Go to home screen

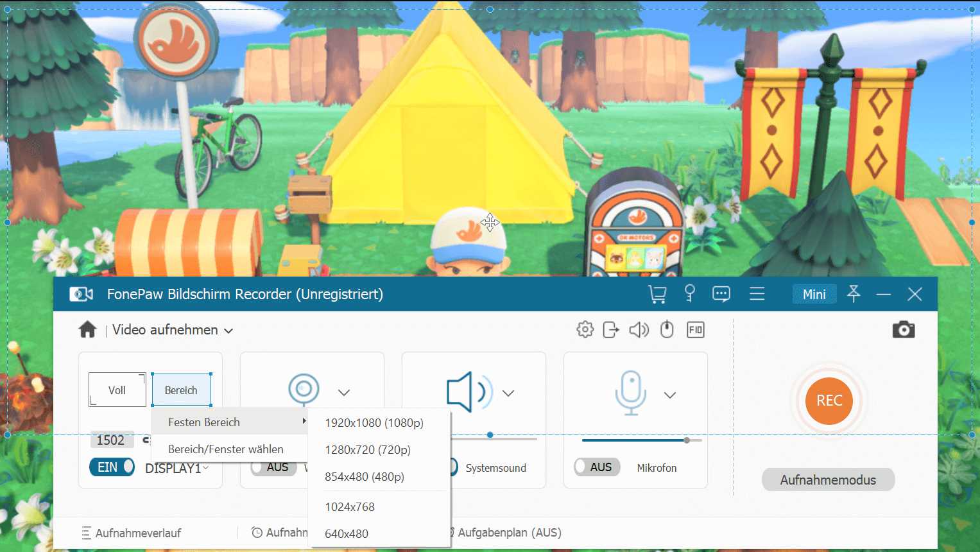click(x=87, y=329)
